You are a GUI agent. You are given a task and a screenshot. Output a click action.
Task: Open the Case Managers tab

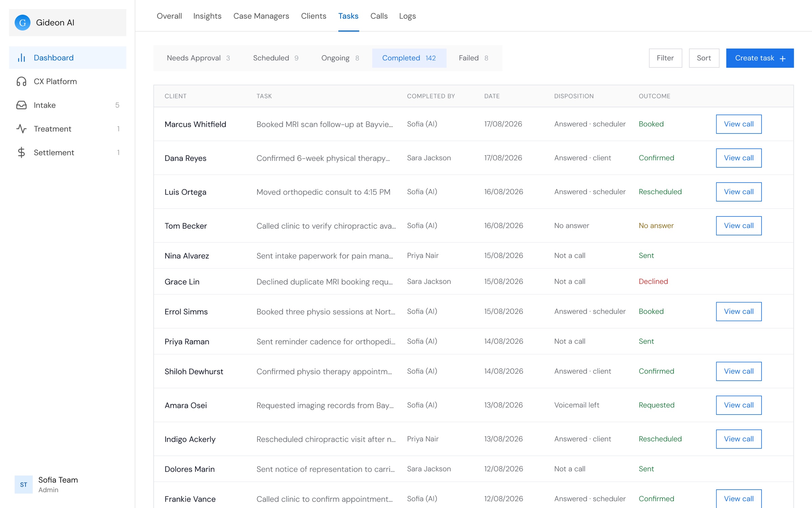tap(261, 16)
